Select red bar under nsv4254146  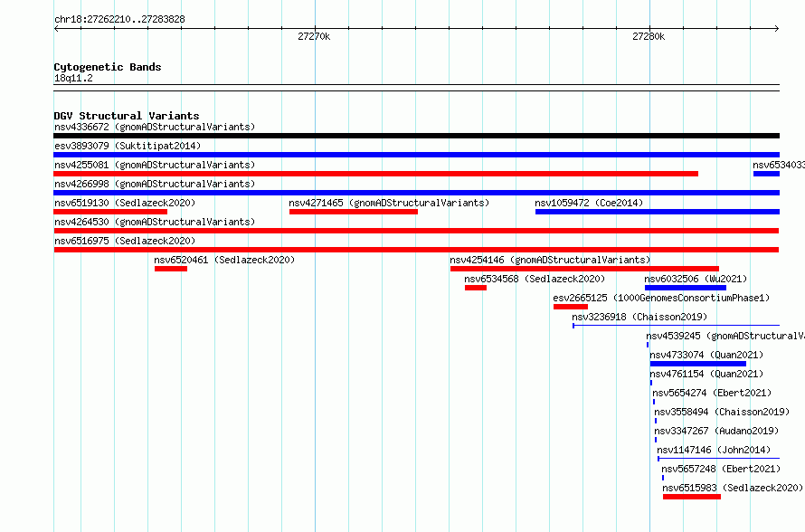click(x=584, y=269)
